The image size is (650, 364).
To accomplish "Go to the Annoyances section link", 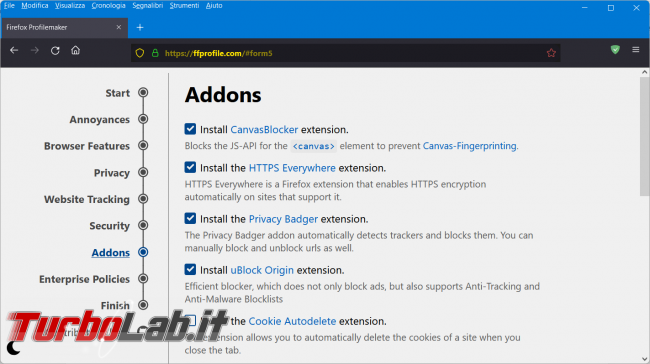I will (x=99, y=119).
